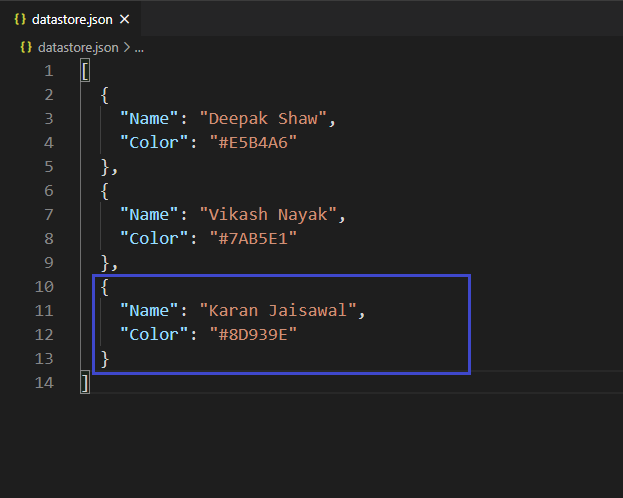Click the "Vikash Nayak" string value
This screenshot has height=498, width=623.
[x=268, y=215]
